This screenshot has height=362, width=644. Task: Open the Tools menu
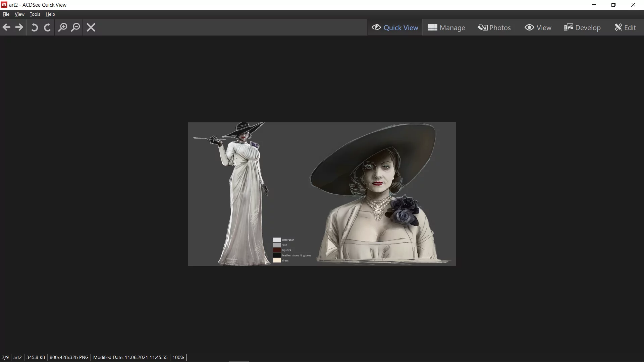tap(35, 14)
